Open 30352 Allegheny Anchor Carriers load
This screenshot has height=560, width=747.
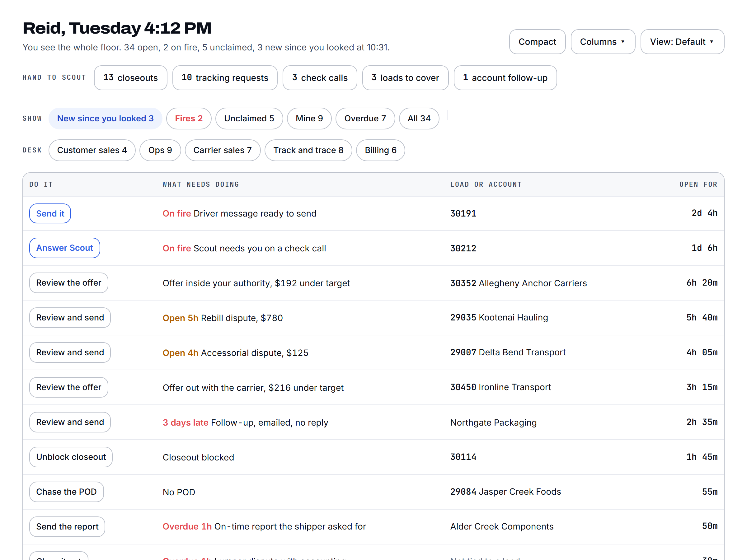(518, 283)
